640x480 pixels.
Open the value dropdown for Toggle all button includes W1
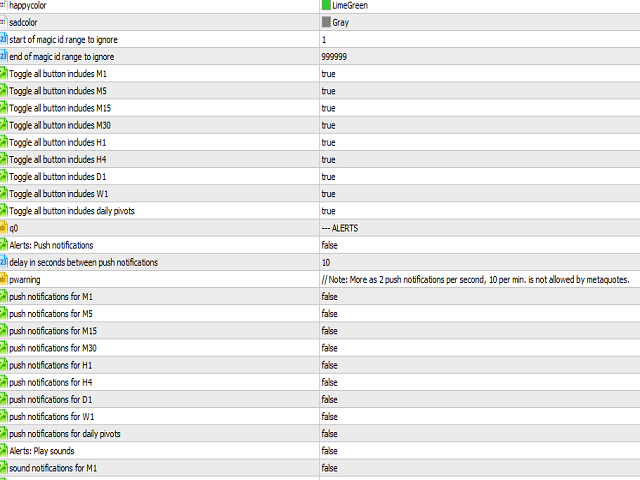coord(328,194)
